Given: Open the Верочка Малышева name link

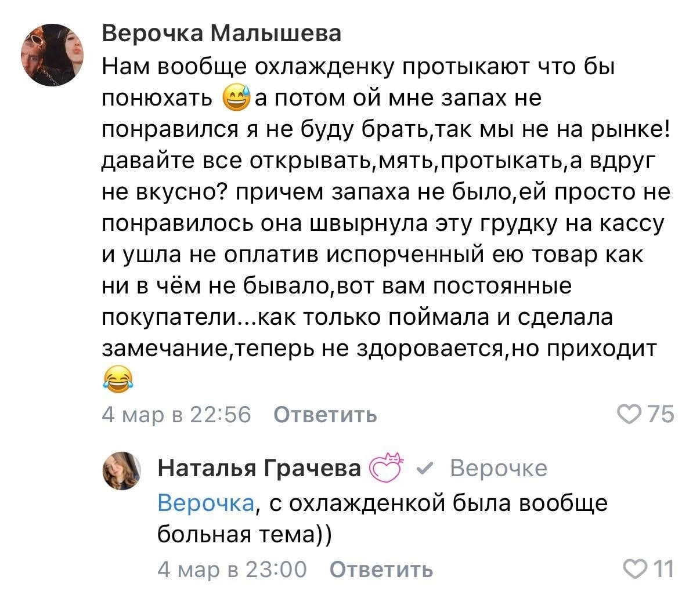Looking at the screenshot, I should (222, 34).
